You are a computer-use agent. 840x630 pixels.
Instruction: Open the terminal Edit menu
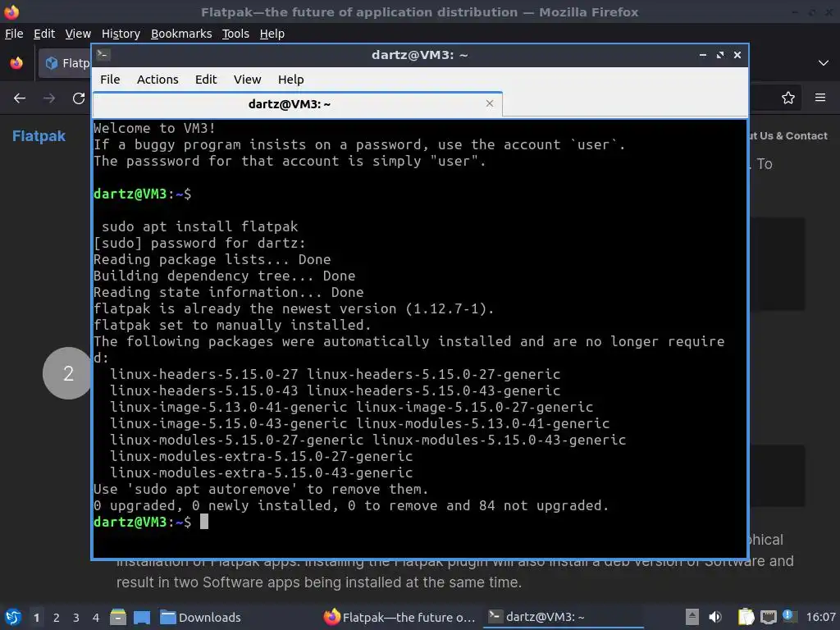pos(206,80)
